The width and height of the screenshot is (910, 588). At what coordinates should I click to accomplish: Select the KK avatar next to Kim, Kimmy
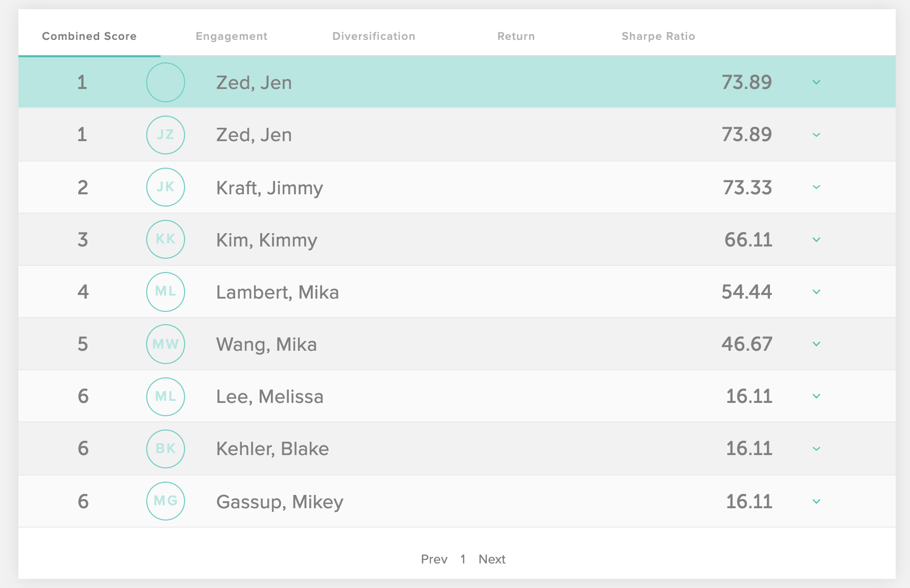[166, 239]
